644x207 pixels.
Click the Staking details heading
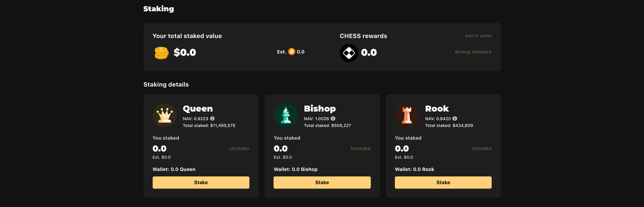point(166,85)
